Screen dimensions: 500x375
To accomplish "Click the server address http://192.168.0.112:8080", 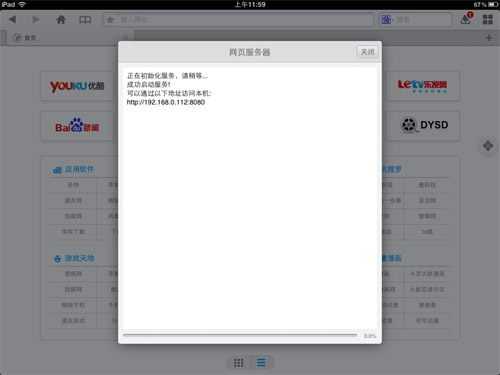I will (166, 102).
